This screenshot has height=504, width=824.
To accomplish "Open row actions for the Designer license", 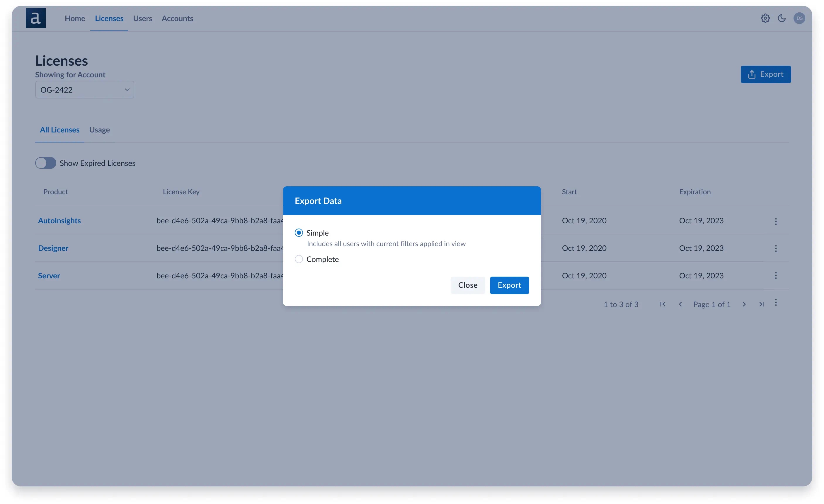I will (x=776, y=248).
